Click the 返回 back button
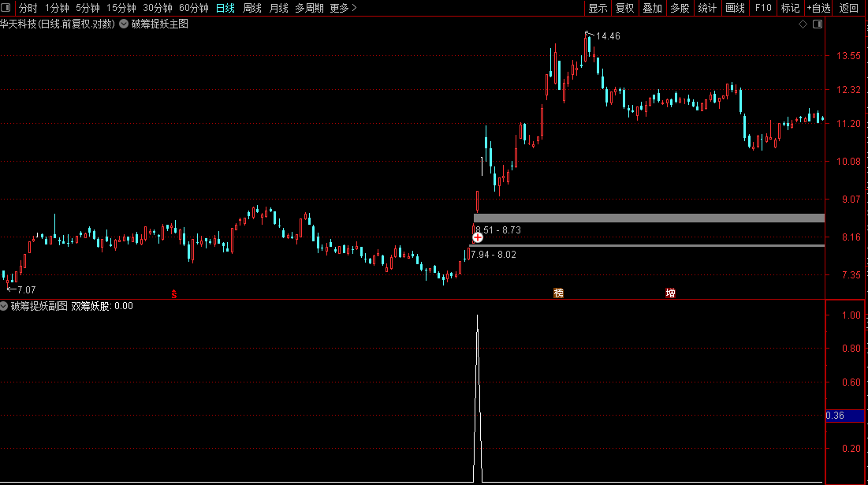 pyautogui.click(x=848, y=8)
